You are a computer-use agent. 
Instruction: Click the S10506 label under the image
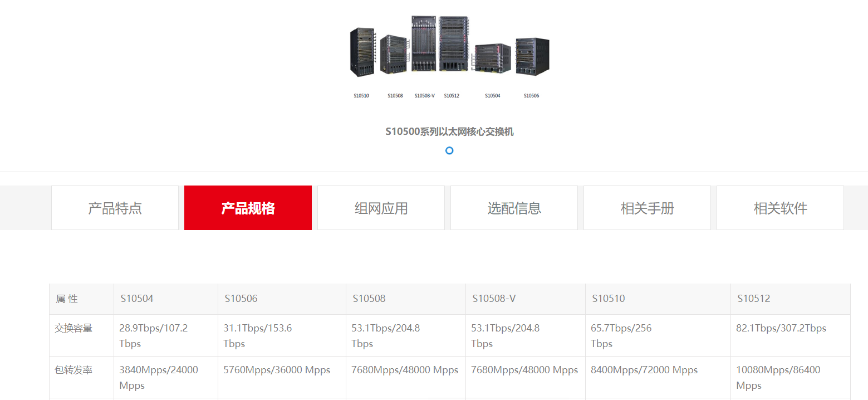(531, 96)
